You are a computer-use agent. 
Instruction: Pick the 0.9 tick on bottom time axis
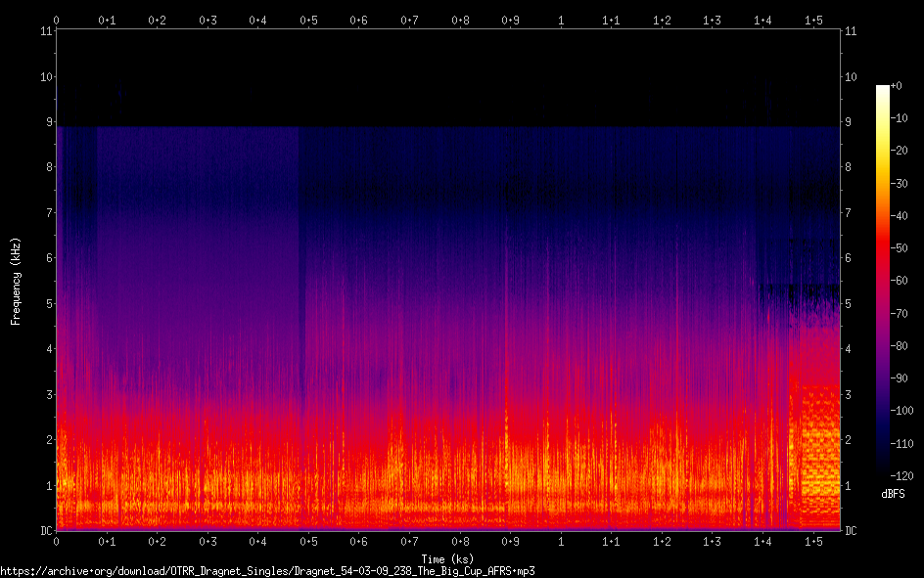pos(510,541)
